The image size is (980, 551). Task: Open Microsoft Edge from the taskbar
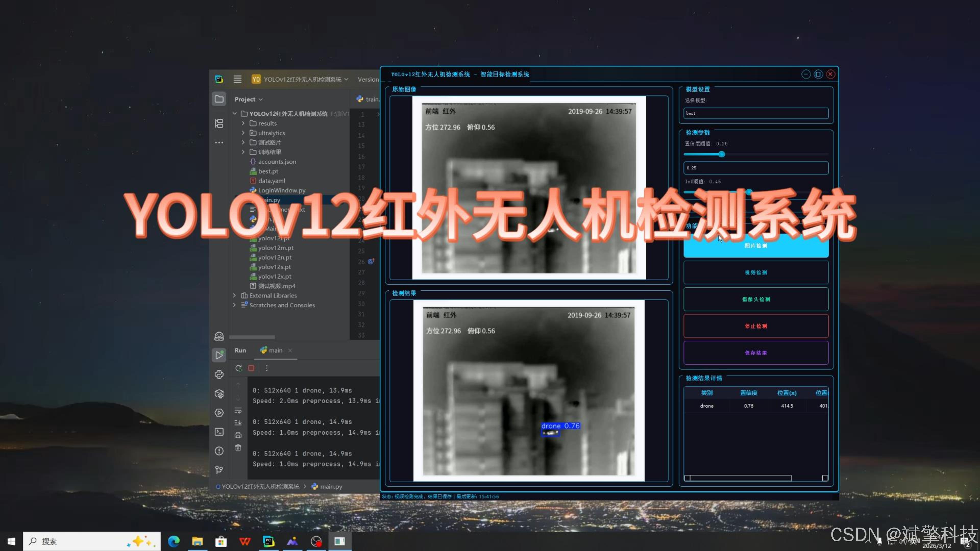[174, 541]
